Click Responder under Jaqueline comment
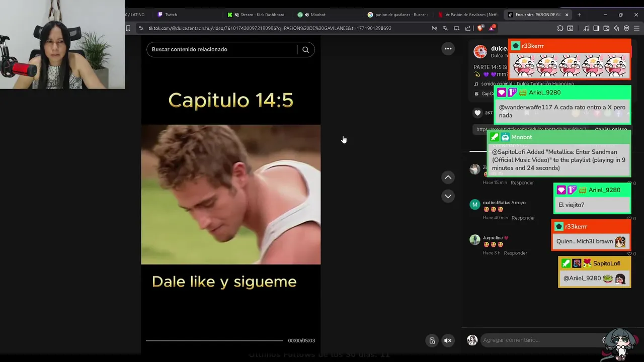Viewport: 644px width, 362px height. (515, 253)
